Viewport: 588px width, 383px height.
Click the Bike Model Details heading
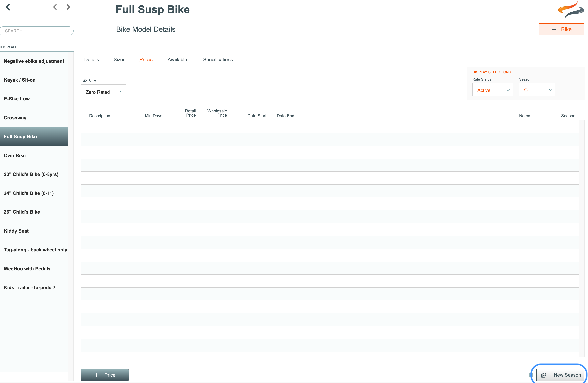pyautogui.click(x=146, y=29)
